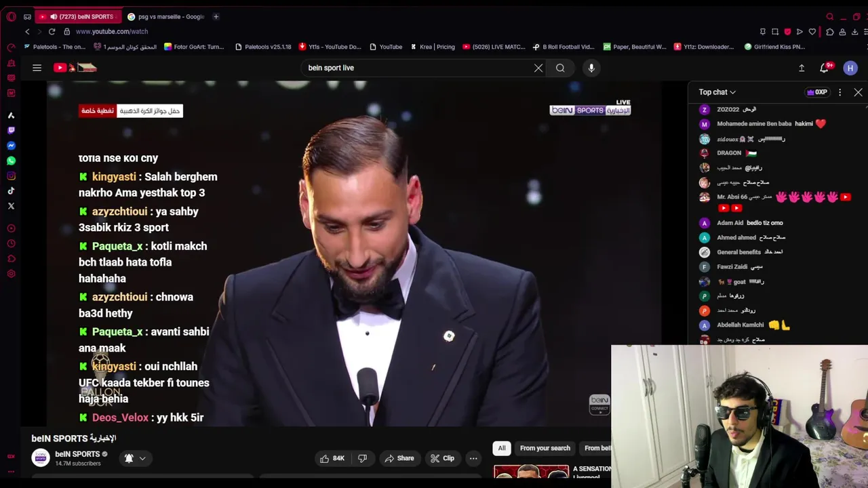Start voice search with the microphone
Image resolution: width=868 pixels, height=488 pixels.
(591, 68)
